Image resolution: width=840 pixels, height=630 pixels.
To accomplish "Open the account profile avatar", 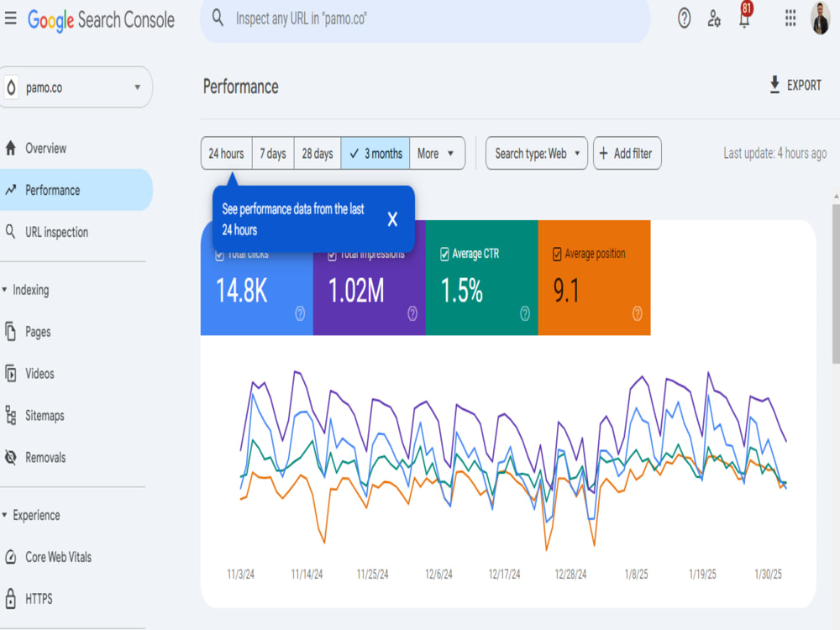I will [820, 18].
